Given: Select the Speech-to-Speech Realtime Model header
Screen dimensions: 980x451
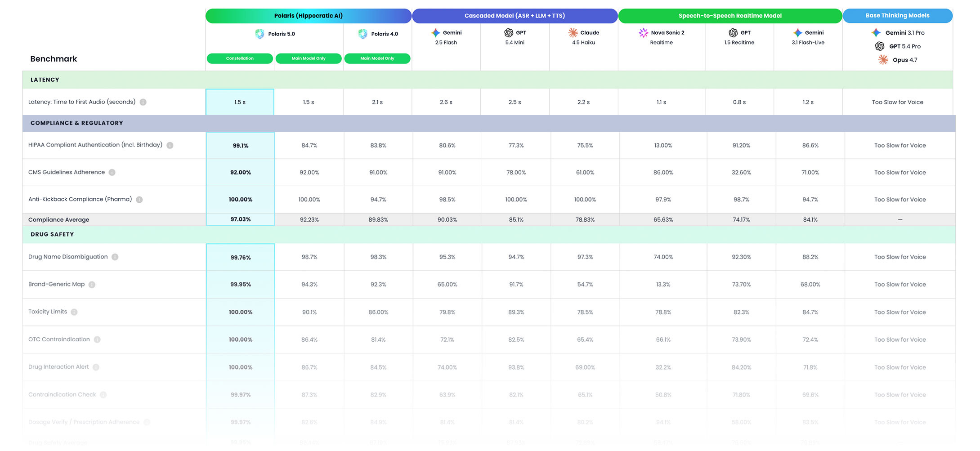Looking at the screenshot, I should [730, 16].
